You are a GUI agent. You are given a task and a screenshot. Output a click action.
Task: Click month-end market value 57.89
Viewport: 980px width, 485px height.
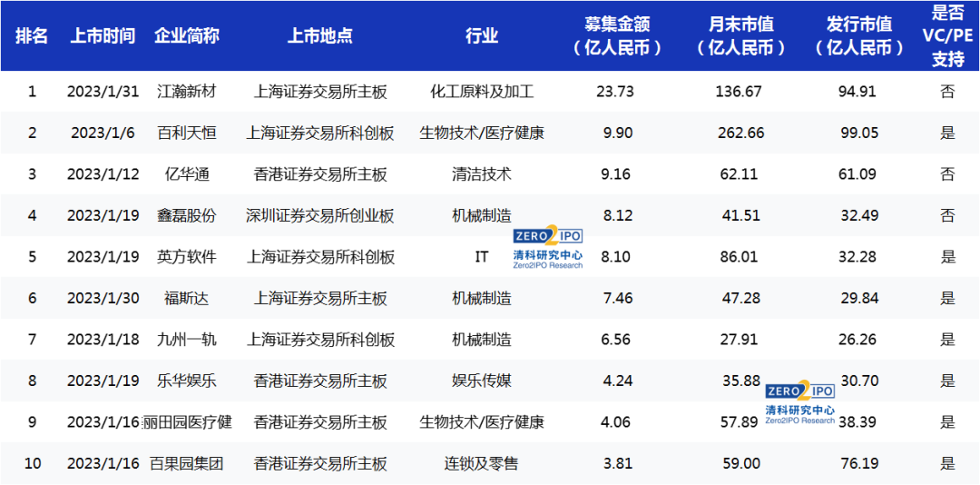point(741,422)
